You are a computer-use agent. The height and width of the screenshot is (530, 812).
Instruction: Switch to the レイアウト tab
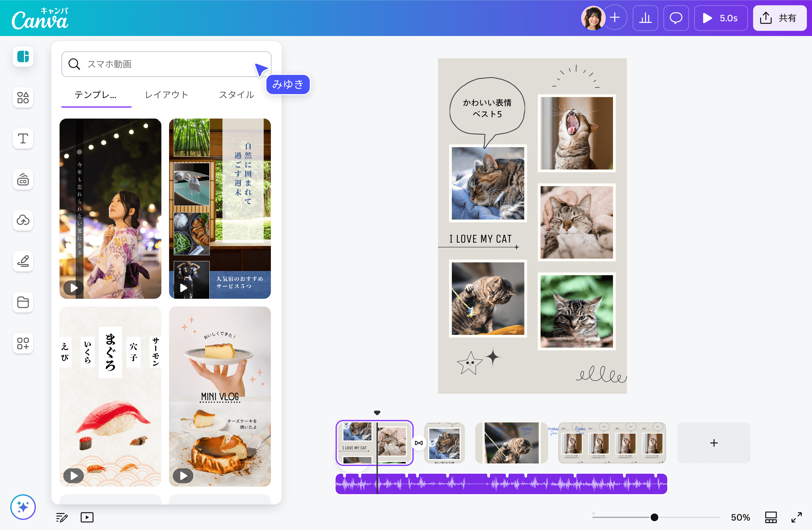click(166, 95)
